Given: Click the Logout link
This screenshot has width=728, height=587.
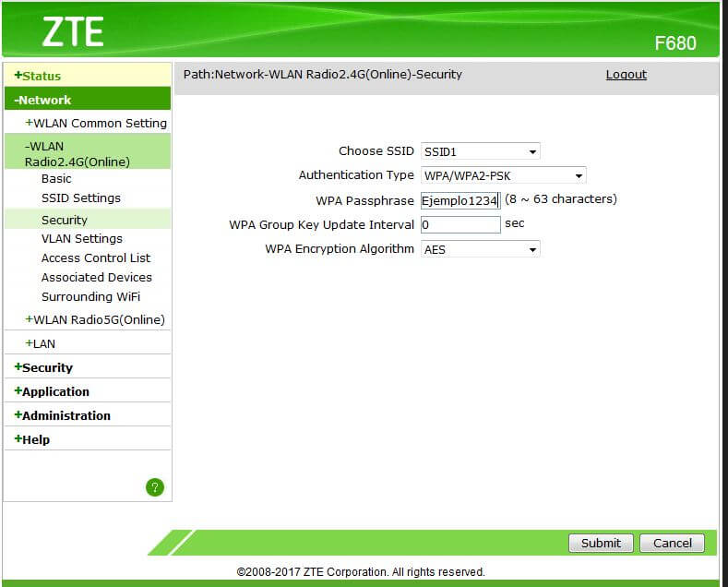Looking at the screenshot, I should coord(626,75).
